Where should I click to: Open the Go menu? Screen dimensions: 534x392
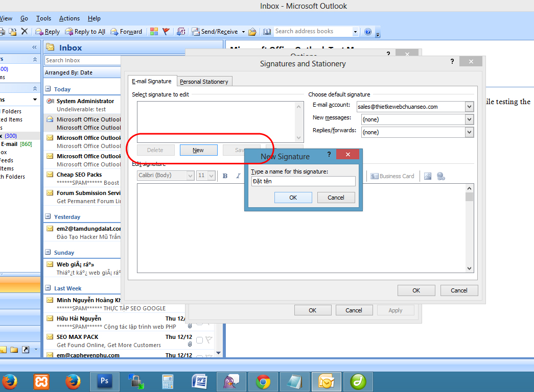[x=24, y=18]
